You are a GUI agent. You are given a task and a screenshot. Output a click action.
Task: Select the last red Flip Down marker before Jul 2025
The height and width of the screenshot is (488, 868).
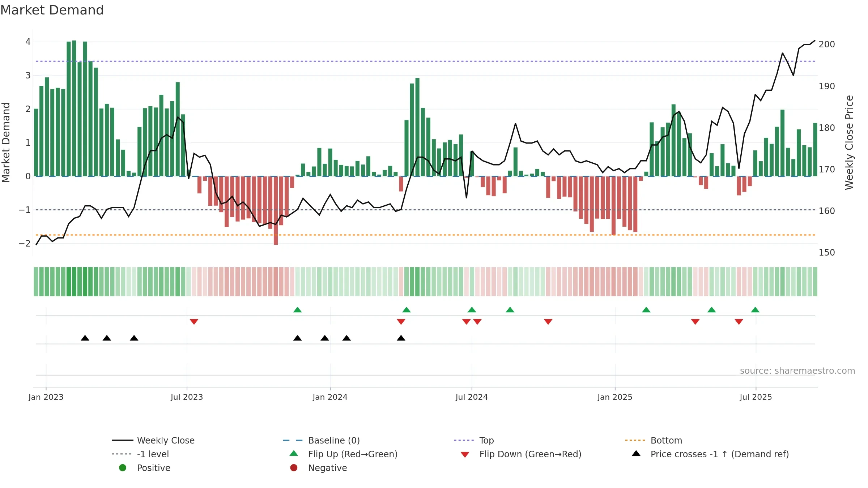coord(739,322)
